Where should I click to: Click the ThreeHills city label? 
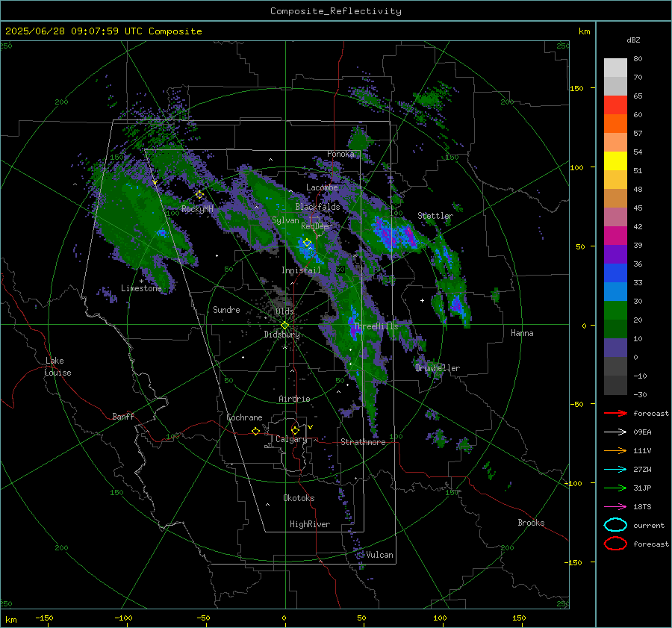coord(376,326)
